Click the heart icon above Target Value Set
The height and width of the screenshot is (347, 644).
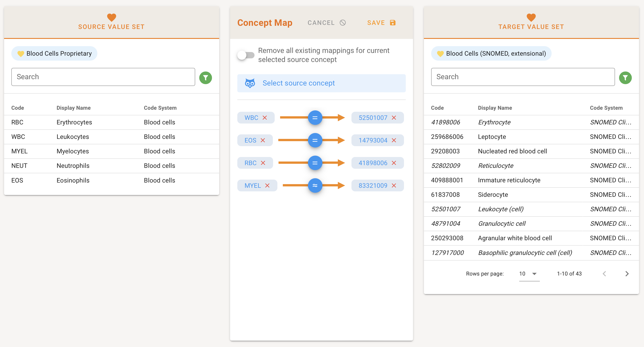click(x=531, y=17)
